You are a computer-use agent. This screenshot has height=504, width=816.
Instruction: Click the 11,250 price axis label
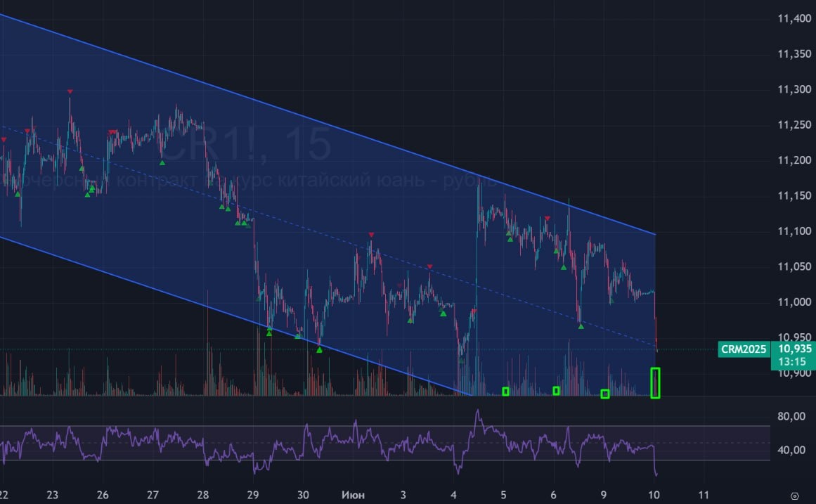794,125
